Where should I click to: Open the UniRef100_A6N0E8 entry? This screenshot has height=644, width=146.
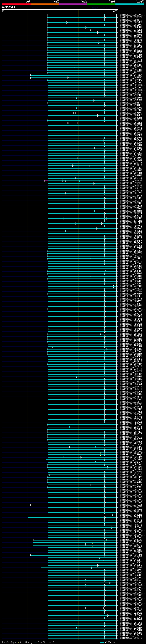click(131, 231)
